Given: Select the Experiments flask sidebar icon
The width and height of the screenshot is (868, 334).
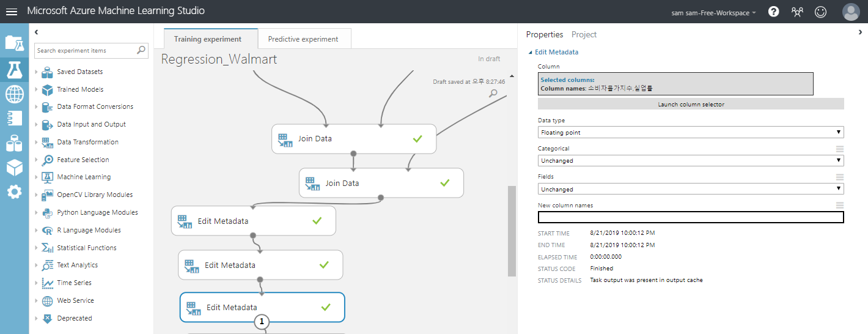Looking at the screenshot, I should 14,69.
